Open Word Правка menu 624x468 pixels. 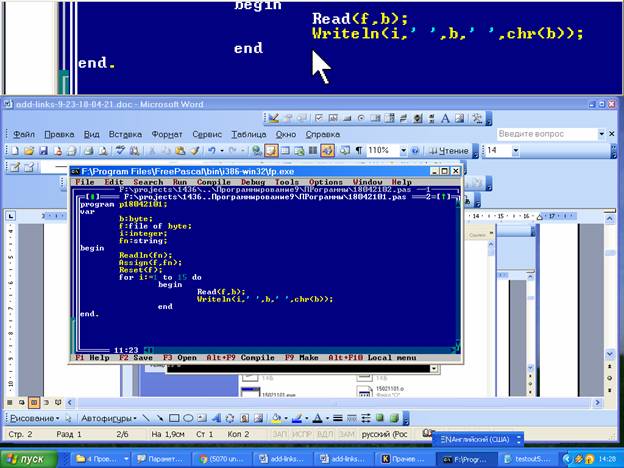click(x=59, y=135)
